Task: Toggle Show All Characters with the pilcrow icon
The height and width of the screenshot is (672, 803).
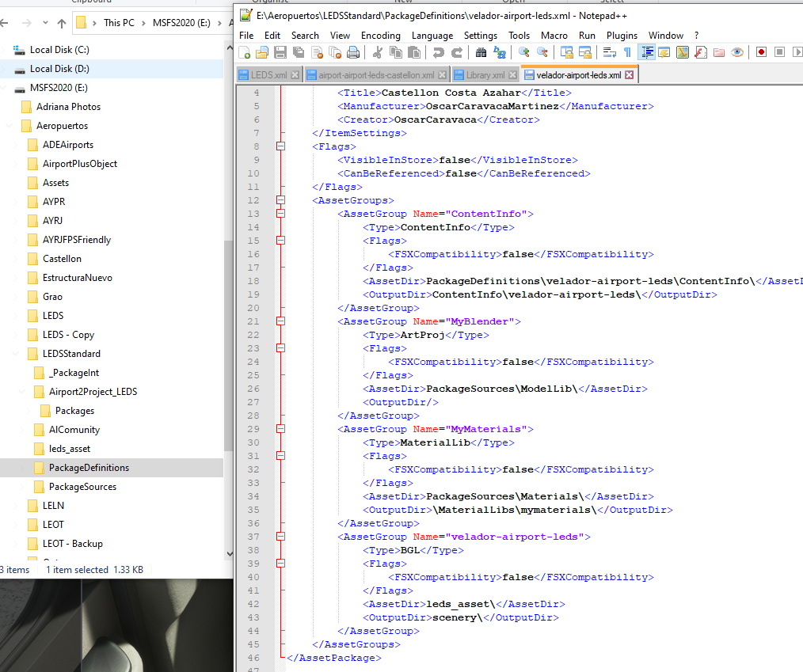Action: click(626, 52)
